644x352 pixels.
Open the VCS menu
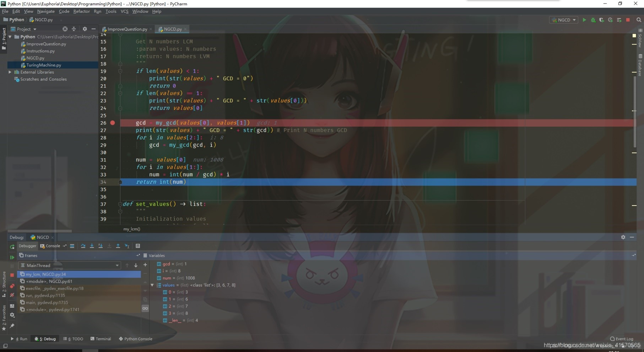[x=124, y=11]
